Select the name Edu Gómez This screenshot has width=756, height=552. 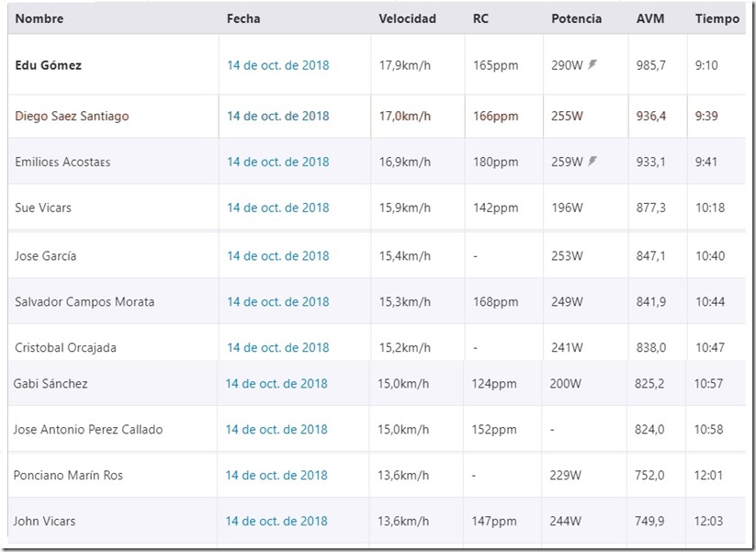(x=48, y=65)
